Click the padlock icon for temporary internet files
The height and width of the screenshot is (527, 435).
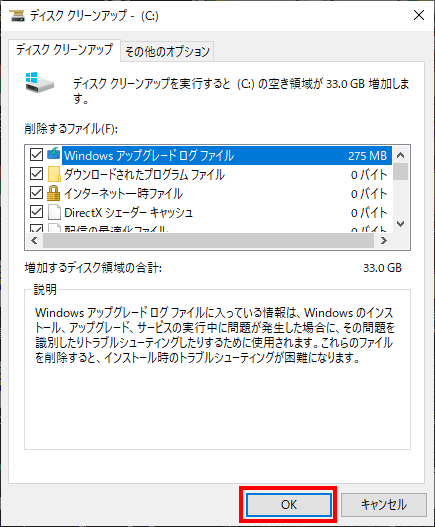point(53,193)
